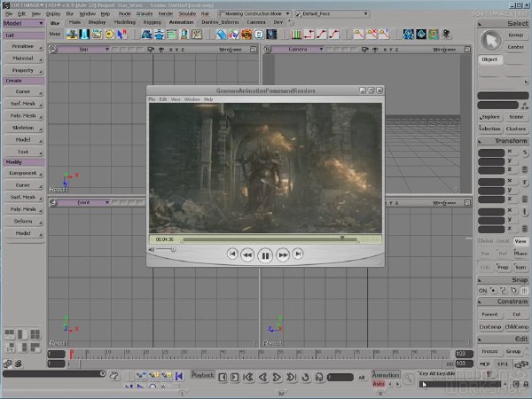Click the movie camera icon in the toolbar
Image resolution: width=532 pixels, height=399 pixels.
pyautogui.click(x=445, y=35)
